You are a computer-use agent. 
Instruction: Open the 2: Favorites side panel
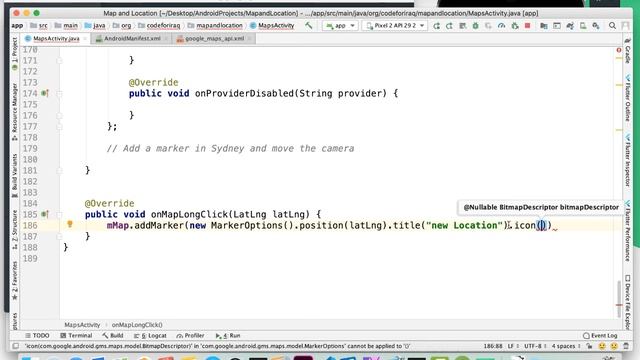15,280
